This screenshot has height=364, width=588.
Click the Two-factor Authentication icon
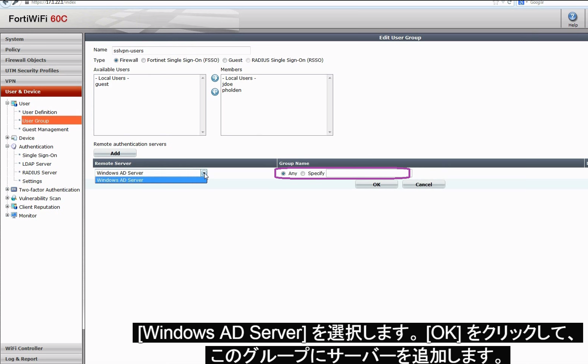14,190
